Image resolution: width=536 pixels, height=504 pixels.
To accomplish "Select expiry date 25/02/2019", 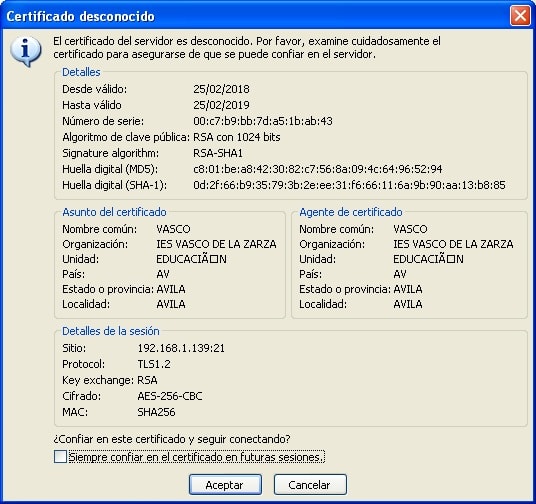I will 221,105.
